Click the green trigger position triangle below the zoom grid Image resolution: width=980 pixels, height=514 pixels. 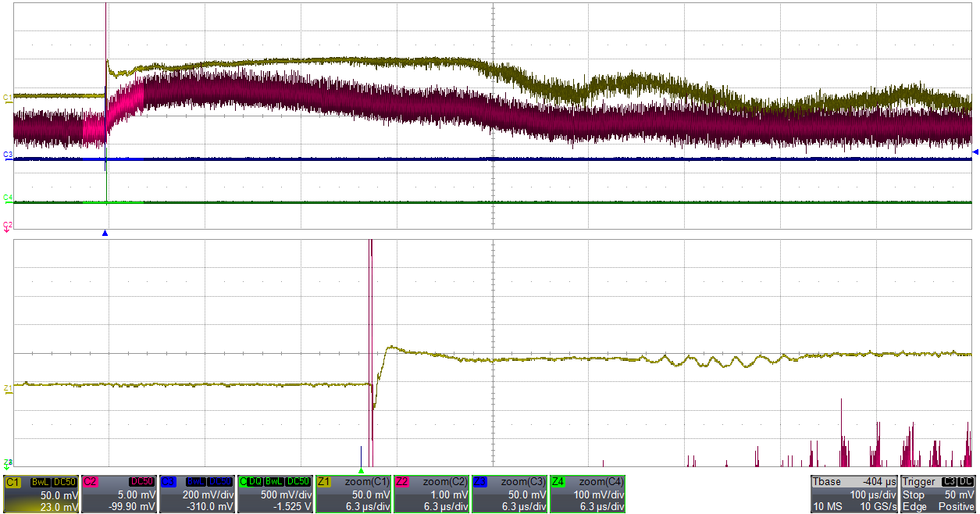(x=361, y=470)
